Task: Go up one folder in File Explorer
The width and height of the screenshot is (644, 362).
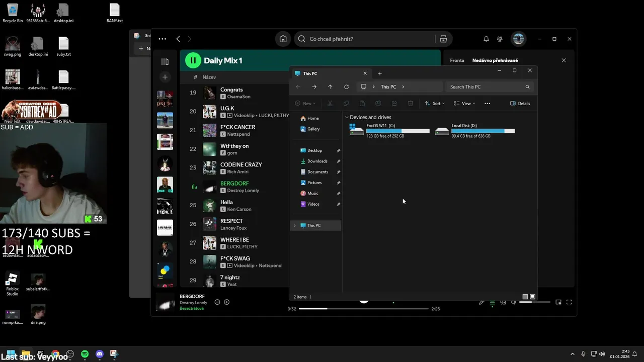Action: coord(330,87)
